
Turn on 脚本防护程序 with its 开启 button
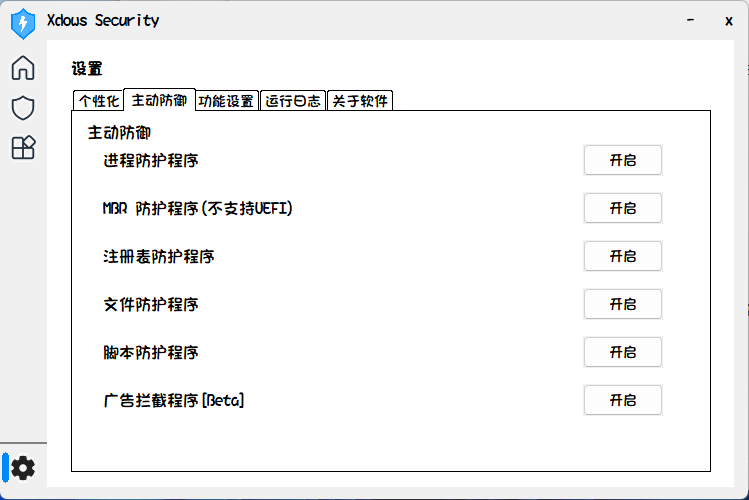pyautogui.click(x=622, y=352)
